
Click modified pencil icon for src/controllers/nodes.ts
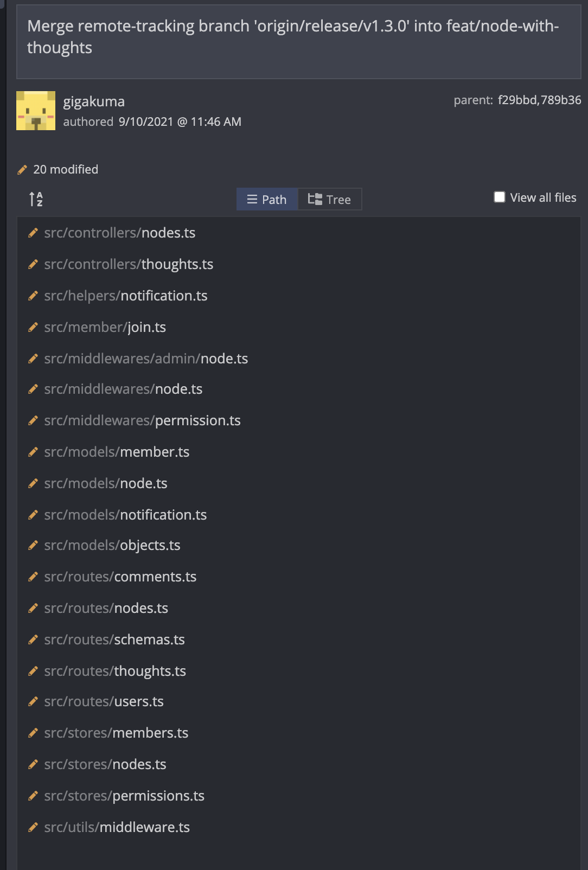pyautogui.click(x=33, y=233)
